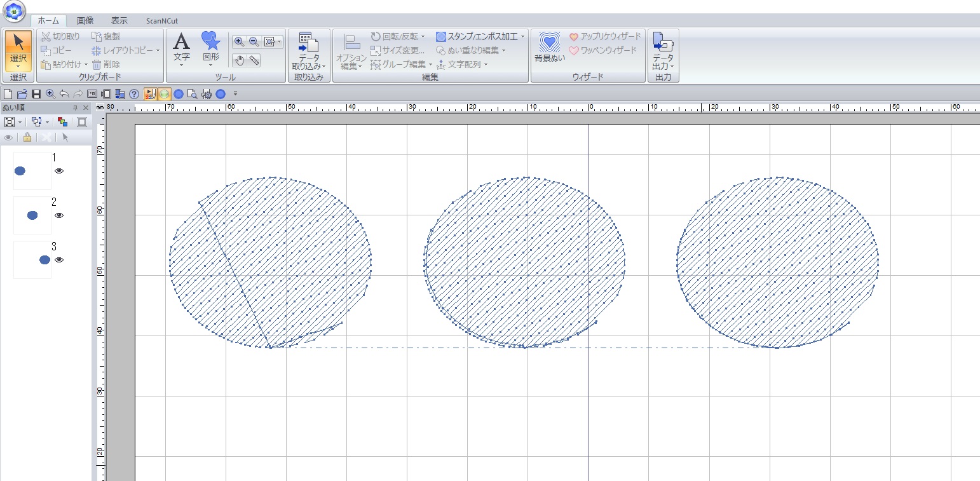980x481 pixels.
Task: Hide sewing order item 1 with eye icon
Action: click(59, 171)
